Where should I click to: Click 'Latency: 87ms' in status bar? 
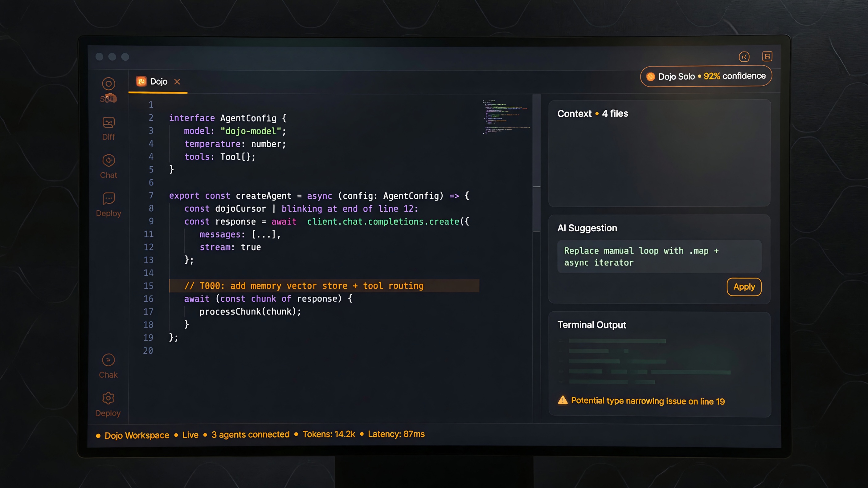click(x=396, y=434)
